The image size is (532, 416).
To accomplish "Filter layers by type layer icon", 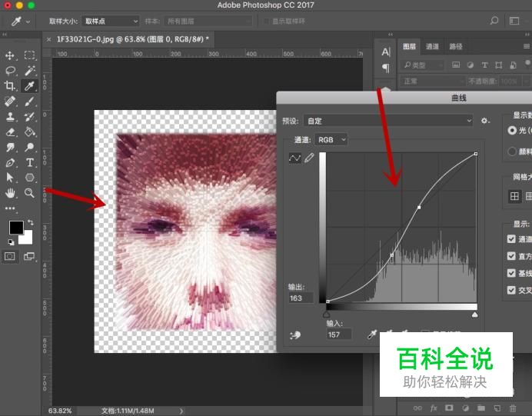I will (x=484, y=65).
